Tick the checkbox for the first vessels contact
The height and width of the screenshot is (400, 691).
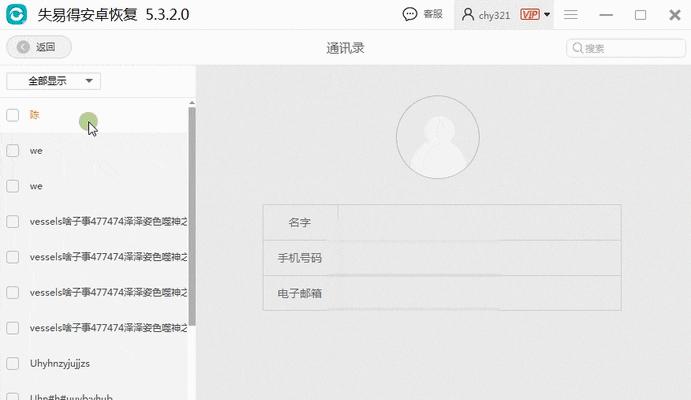pyautogui.click(x=13, y=221)
